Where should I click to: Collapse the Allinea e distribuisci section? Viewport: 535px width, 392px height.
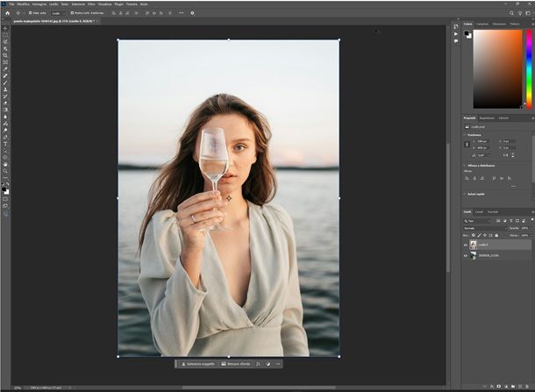coord(464,166)
